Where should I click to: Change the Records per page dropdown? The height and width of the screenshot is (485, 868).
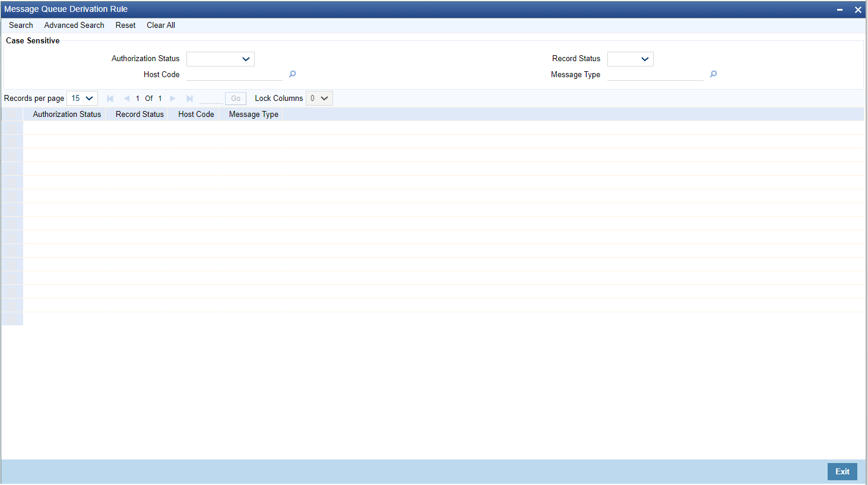coord(82,98)
